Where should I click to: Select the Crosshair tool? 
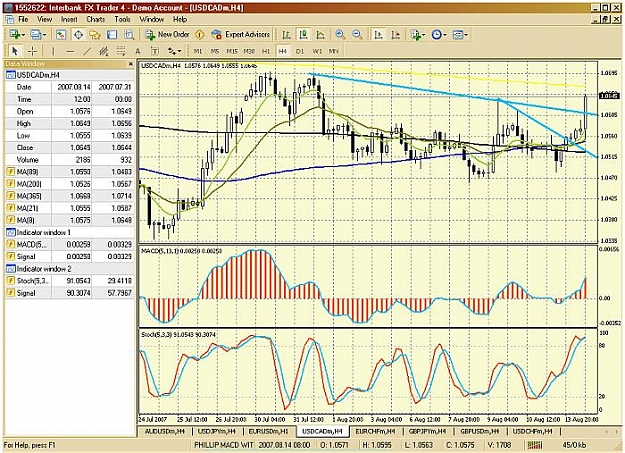pyautogui.click(x=32, y=51)
